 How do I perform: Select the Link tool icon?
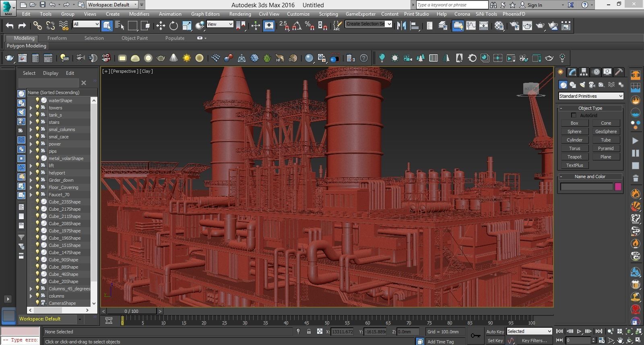(x=37, y=26)
